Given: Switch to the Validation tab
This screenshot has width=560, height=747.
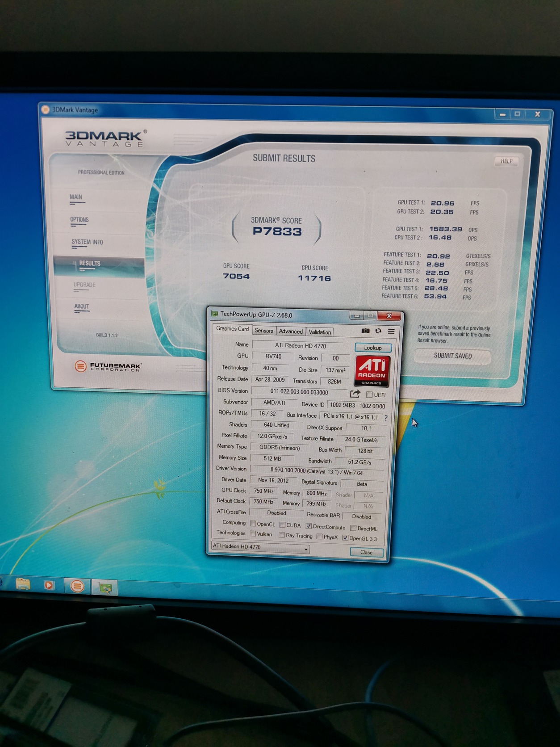Looking at the screenshot, I should pos(320,332).
